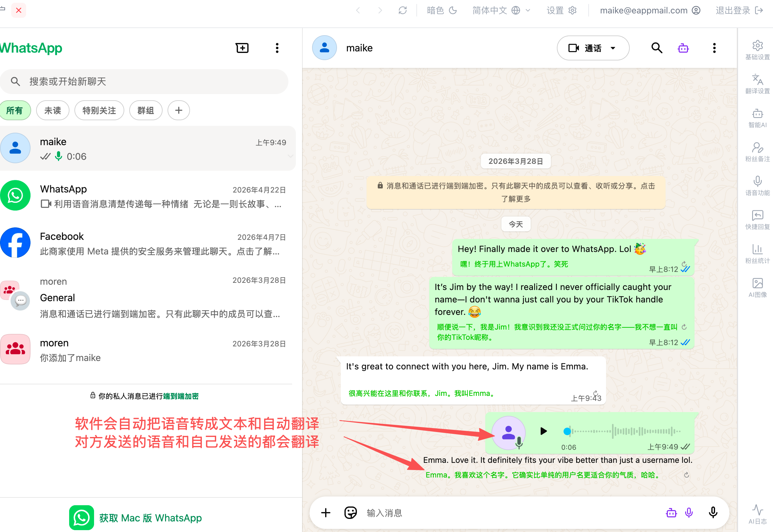The width and height of the screenshot is (773, 532).
Task: Open 快捷回复 sidebar panel
Action: point(757,220)
